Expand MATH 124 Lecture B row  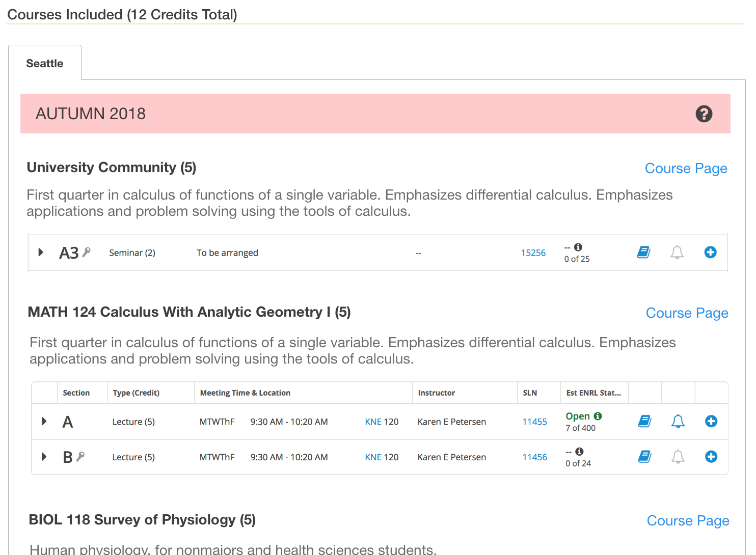(x=44, y=457)
